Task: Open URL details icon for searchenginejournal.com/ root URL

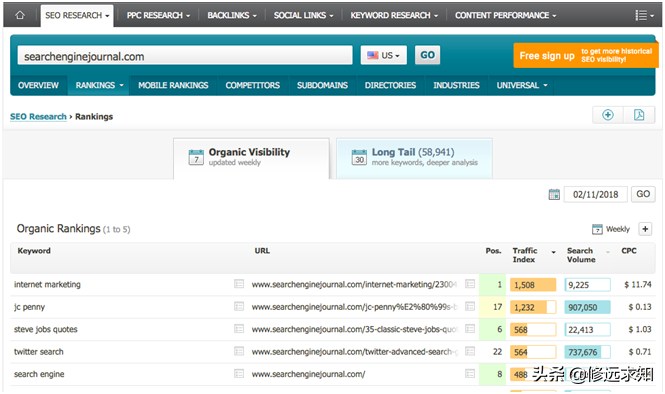Action: 470,374
